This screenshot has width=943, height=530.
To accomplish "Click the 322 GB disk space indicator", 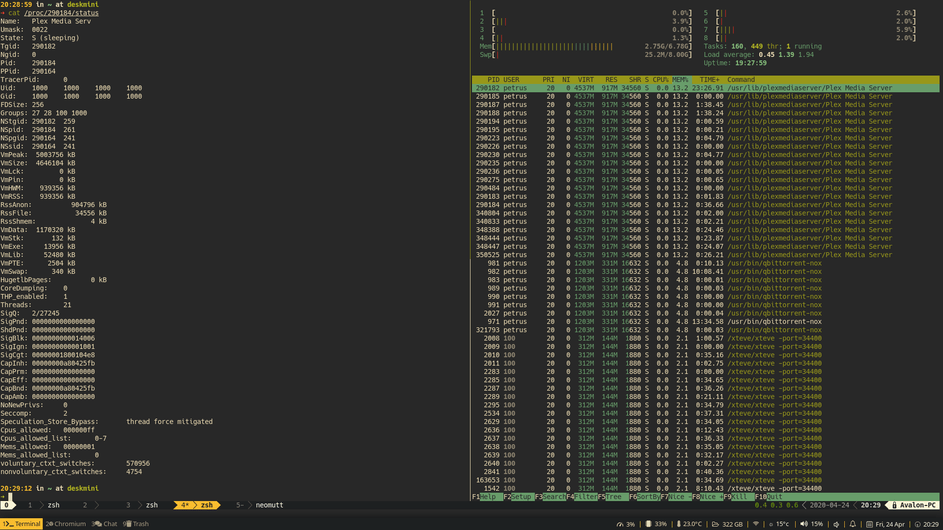I will tap(726, 524).
